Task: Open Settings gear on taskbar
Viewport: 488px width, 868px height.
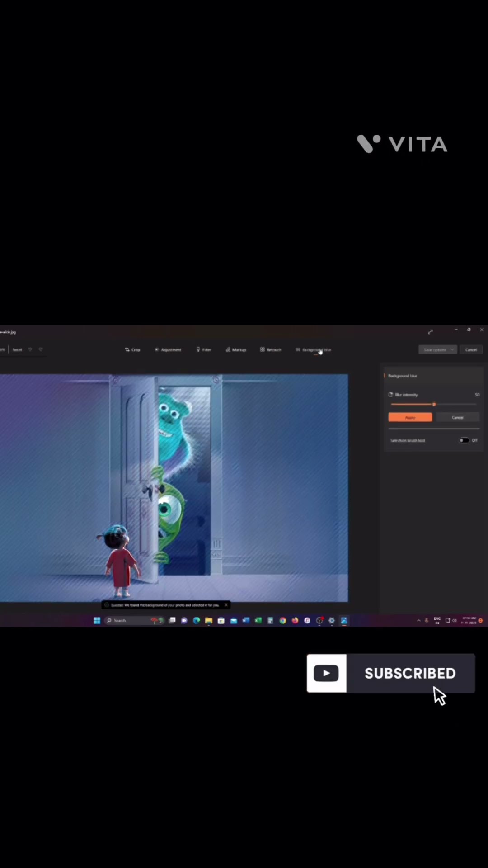Action: tap(332, 621)
